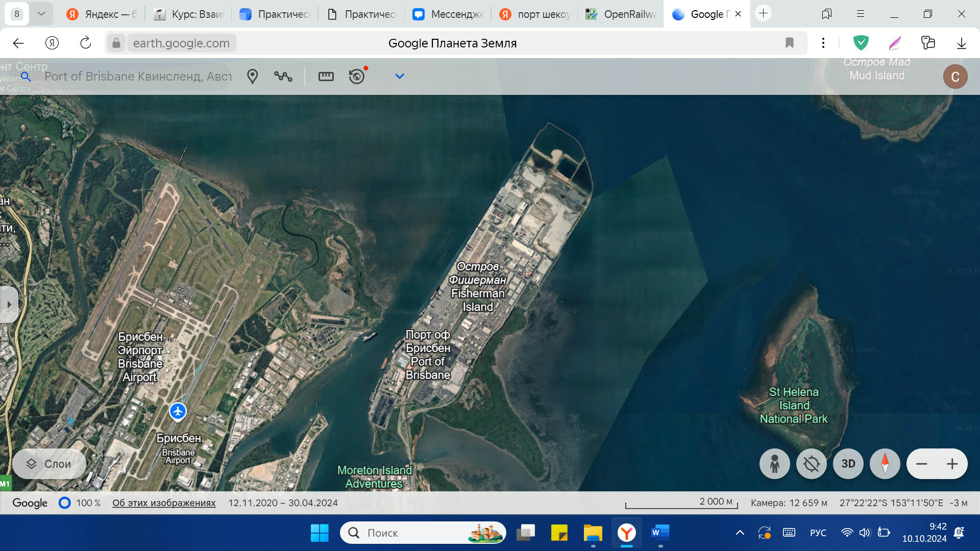Screen dimensions: 980x551
Task: Open the Об этих изображениях link
Action: point(164,503)
